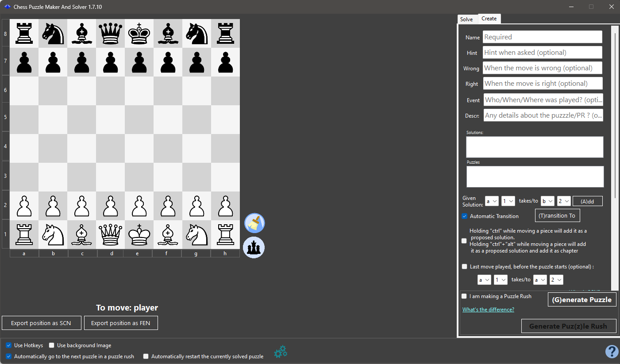Open the Last move destination rank dropdown

pos(556,280)
